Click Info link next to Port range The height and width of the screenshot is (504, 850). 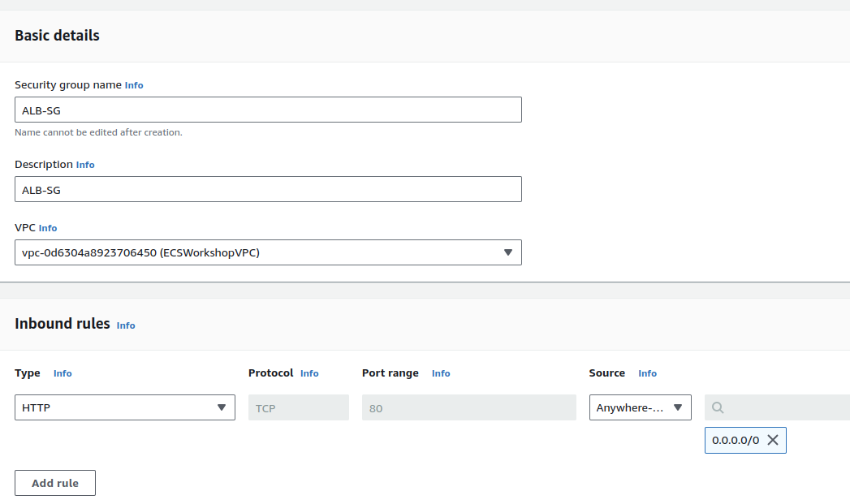[441, 373]
